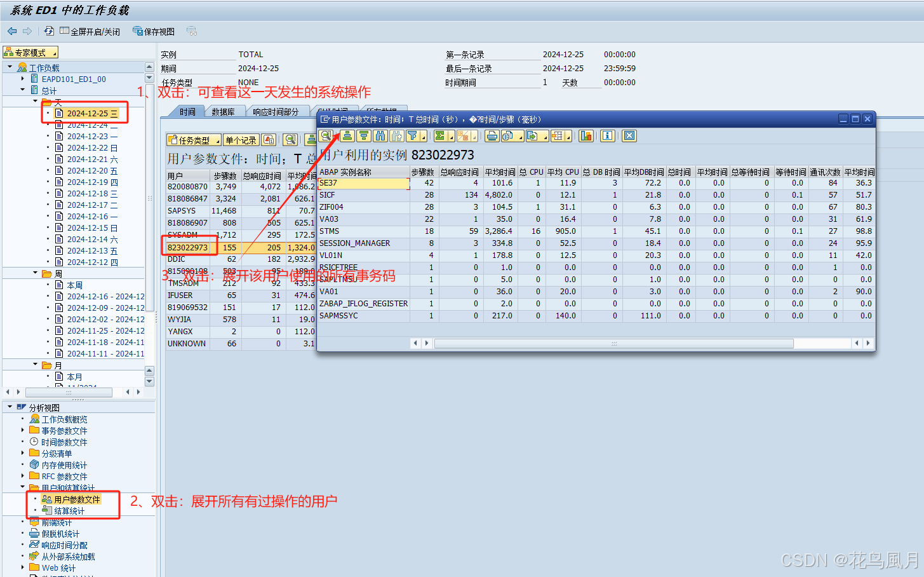Toggle full screen with 全屏开启/关闭
This screenshot has width=924, height=577.
click(x=90, y=31)
